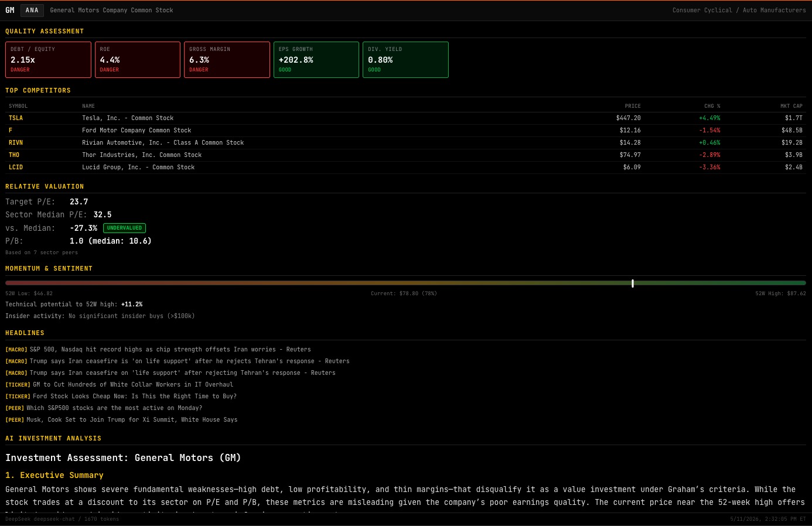Click the SYMBOL column header
Viewport: 812px width, 526px height.
click(18, 106)
